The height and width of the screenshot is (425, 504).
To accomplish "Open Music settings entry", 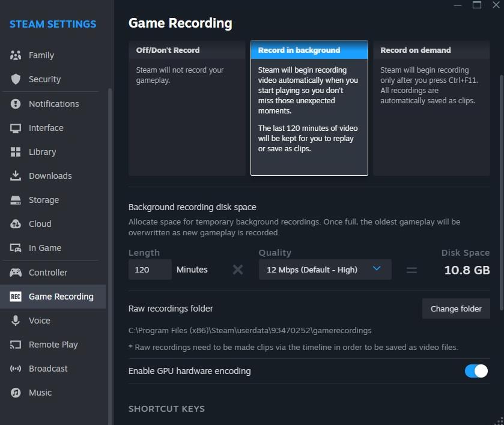I will coord(40,393).
